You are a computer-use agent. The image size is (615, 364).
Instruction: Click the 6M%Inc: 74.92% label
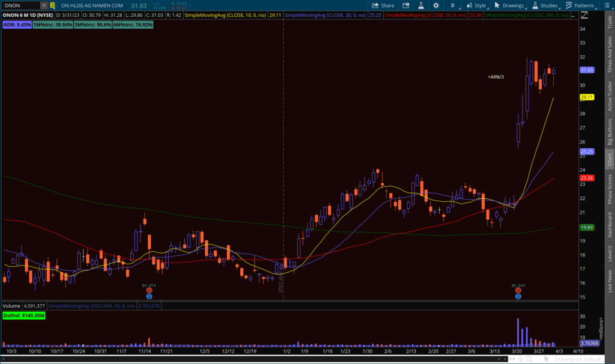click(x=133, y=25)
